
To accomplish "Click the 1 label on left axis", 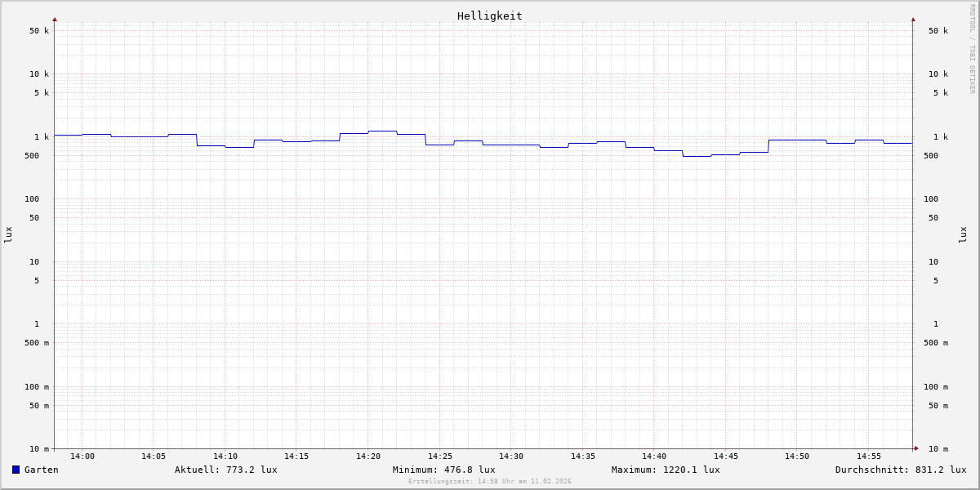I will 37,324.
